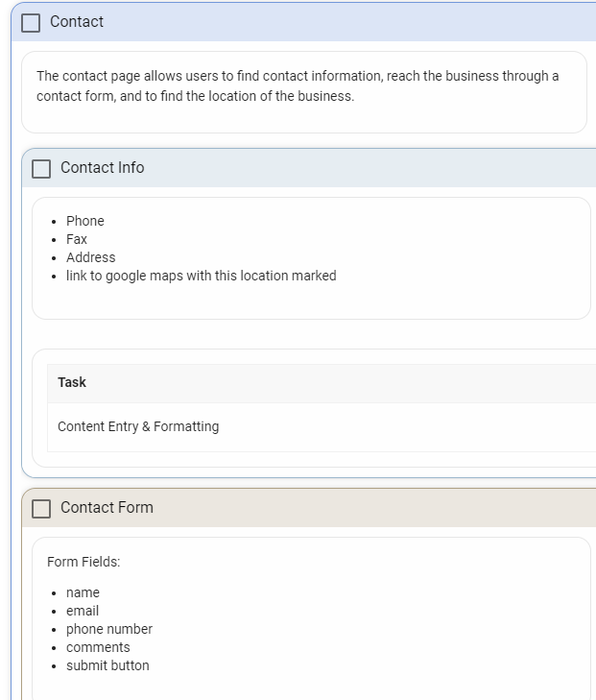Viewport: 596px width, 700px height.
Task: Click the Contact Form header title
Action: (x=107, y=507)
